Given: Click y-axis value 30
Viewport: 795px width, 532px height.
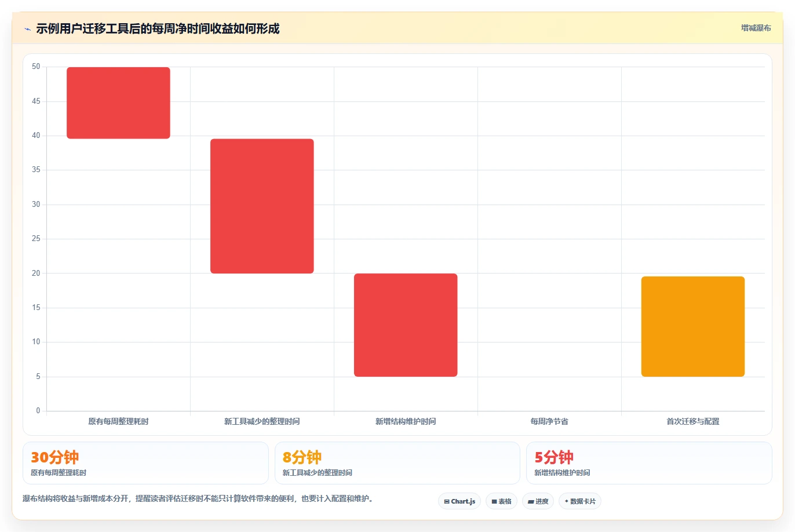Looking at the screenshot, I should [x=36, y=205].
